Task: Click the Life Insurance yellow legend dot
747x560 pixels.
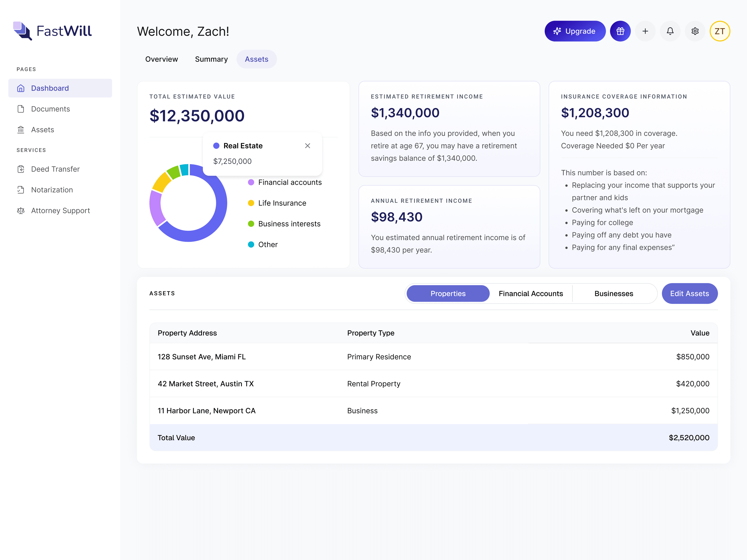Action: coord(251,203)
